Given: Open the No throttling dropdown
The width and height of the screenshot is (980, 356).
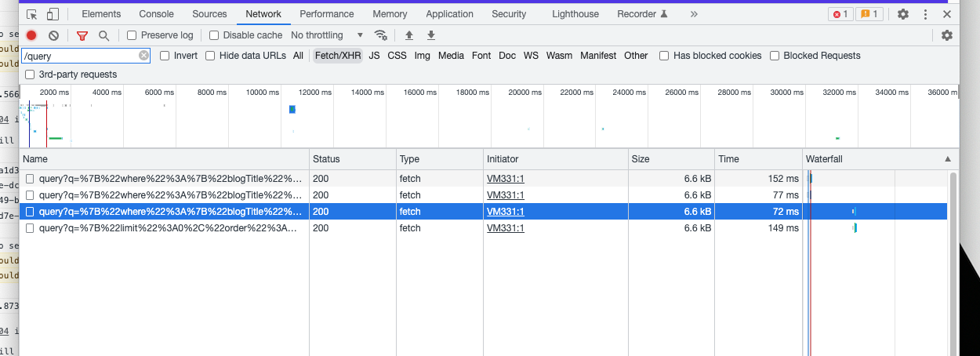Looking at the screenshot, I should 327,35.
